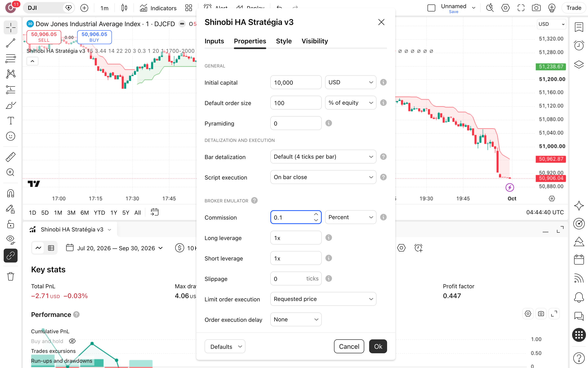Toggle hide all drawings eye tool
The image size is (588, 368).
(x=10, y=240)
